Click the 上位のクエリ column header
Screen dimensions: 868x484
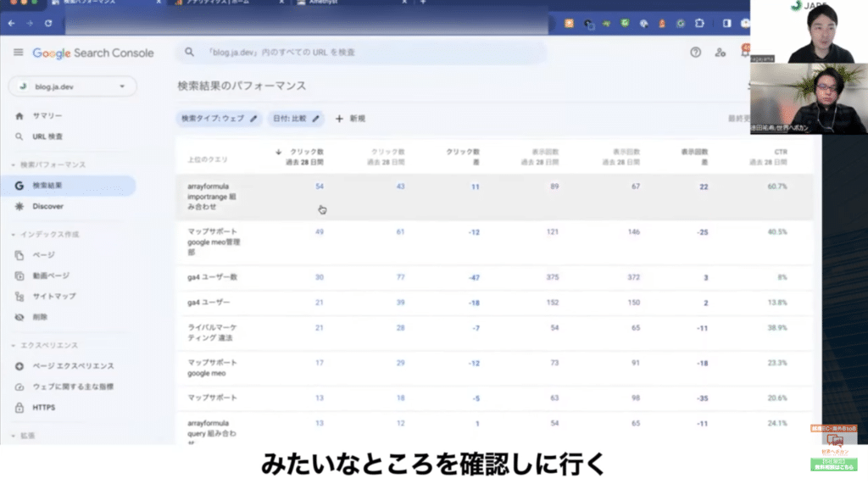[208, 159]
